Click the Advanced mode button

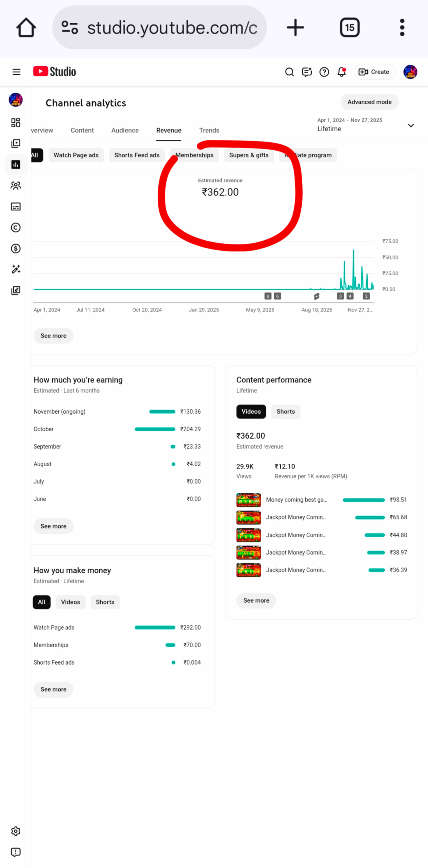369,102
